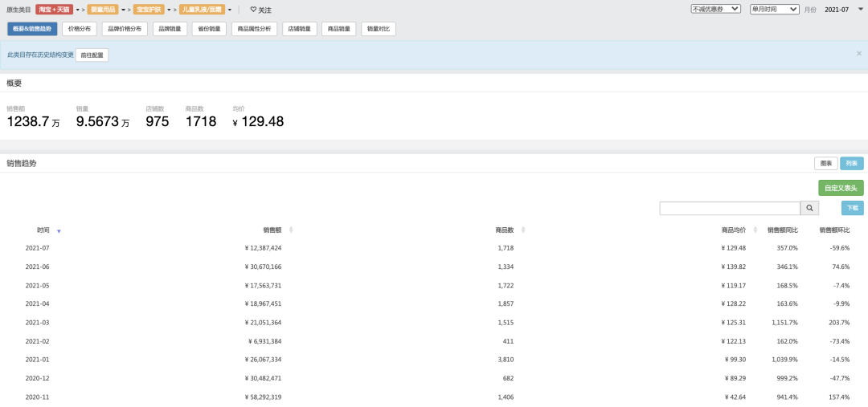Click the green 自定义表头 button

841,188
